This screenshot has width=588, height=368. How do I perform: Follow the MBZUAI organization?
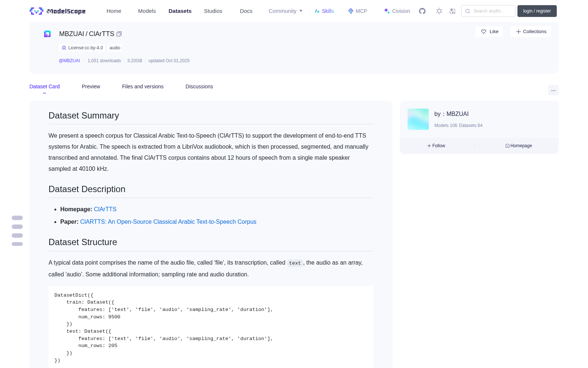coord(436,146)
